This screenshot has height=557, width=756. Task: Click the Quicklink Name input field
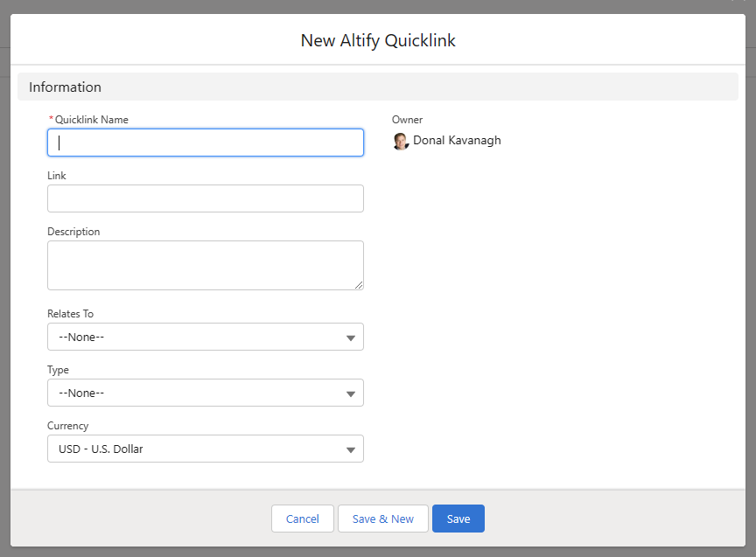[x=206, y=143]
